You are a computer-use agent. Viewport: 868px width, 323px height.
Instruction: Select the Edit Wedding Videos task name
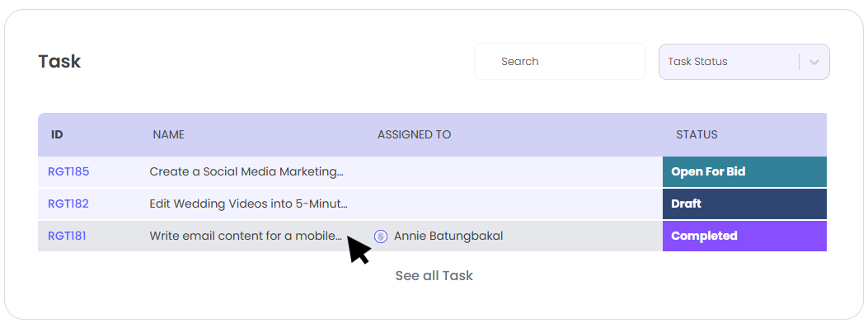(x=249, y=204)
